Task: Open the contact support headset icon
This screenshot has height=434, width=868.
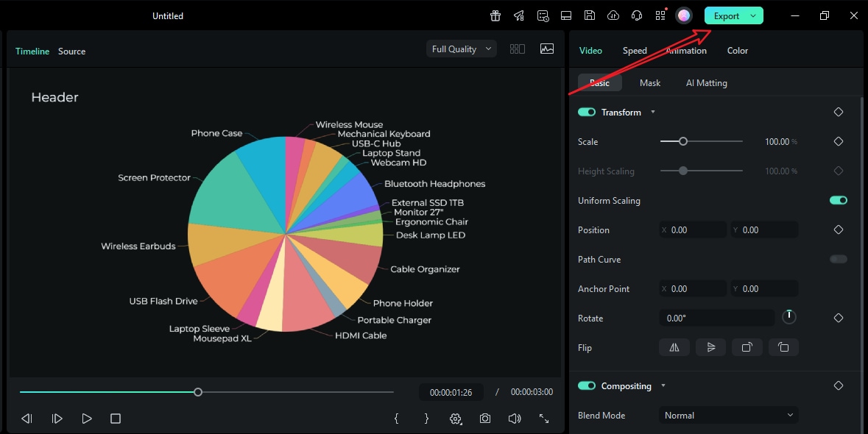Action: [636, 15]
